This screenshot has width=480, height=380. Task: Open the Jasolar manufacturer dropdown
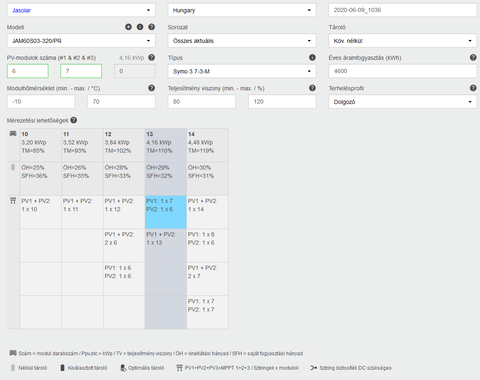81,10
